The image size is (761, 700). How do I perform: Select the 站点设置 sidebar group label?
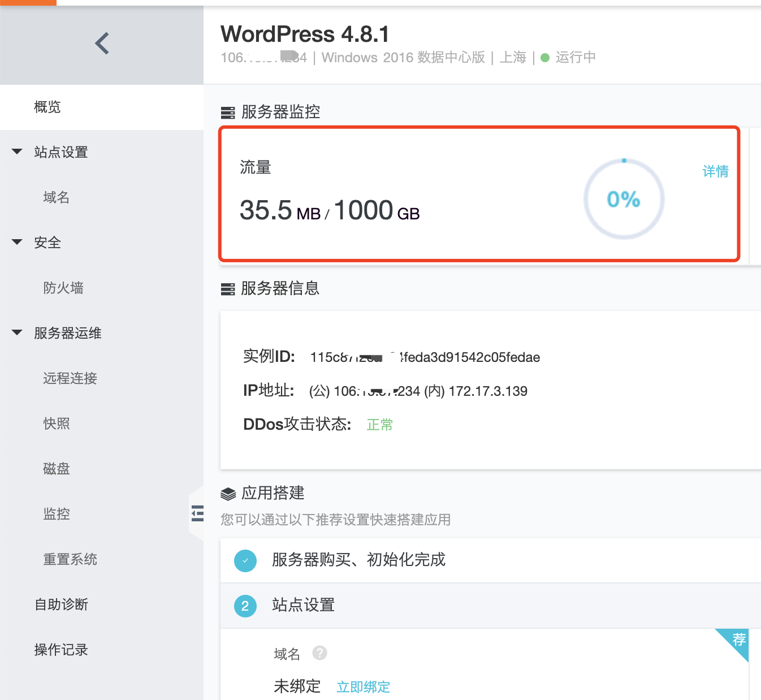[x=61, y=152]
